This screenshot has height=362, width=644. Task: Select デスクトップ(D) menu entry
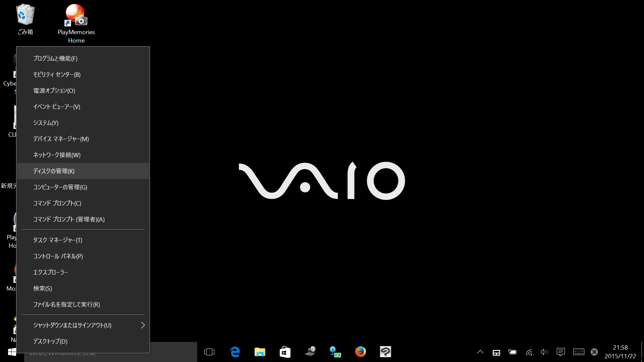coord(83,341)
